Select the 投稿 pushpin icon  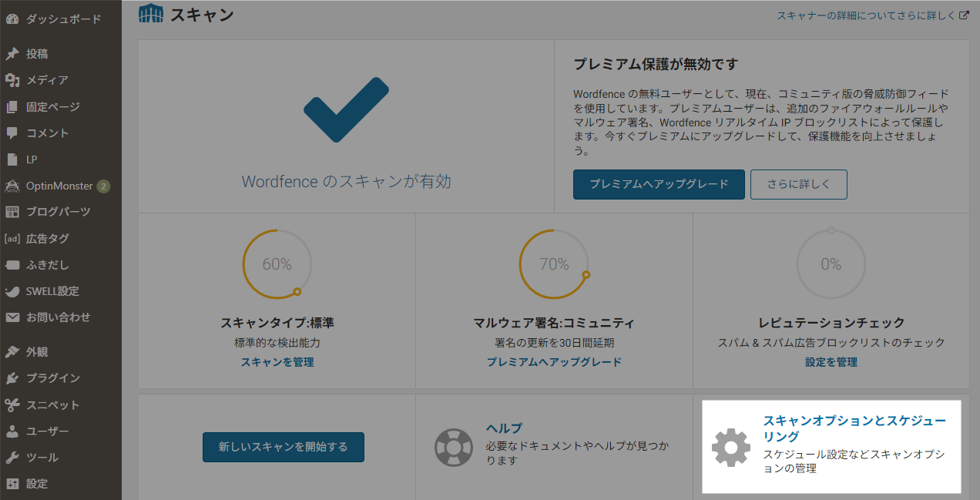(12, 53)
